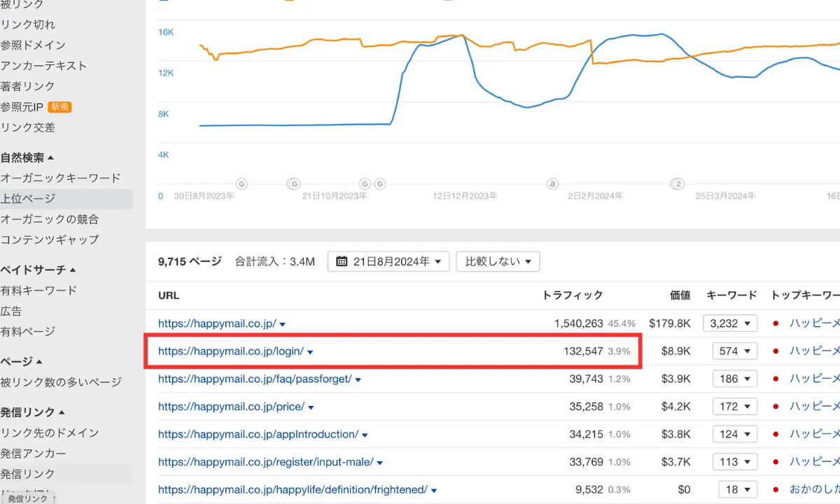The width and height of the screenshot is (840, 504).
Task: Open 有料ページ in the sidebar
Action: coord(27,331)
